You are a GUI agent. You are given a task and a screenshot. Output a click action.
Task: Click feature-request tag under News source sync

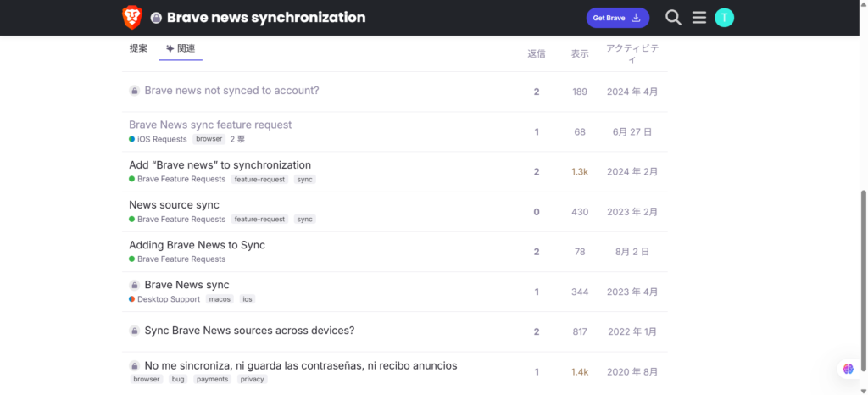click(x=259, y=219)
